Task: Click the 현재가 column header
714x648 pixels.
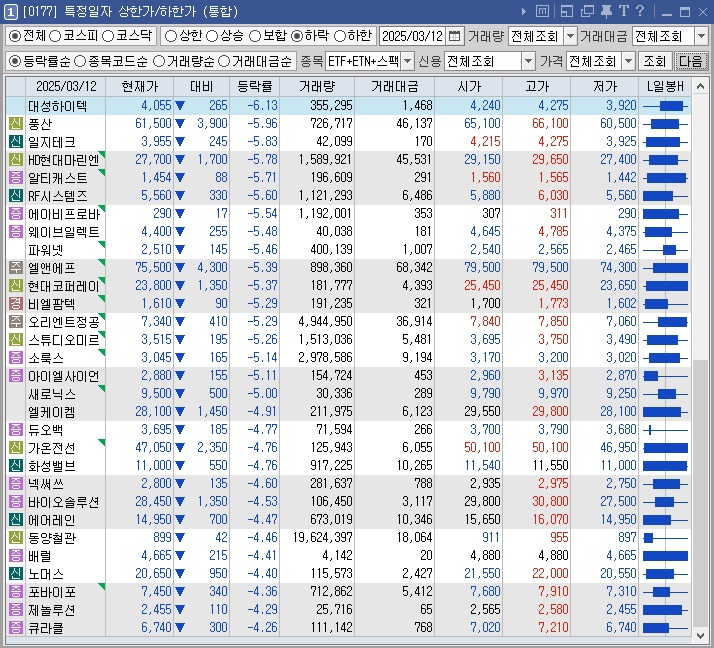Action: pyautogui.click(x=139, y=87)
